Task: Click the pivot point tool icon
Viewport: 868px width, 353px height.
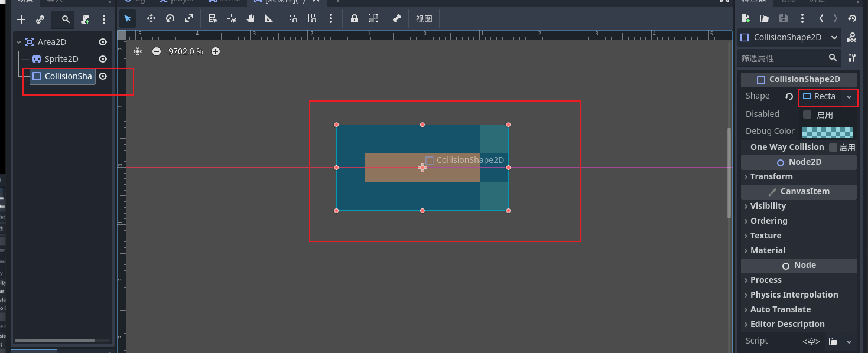Action: coord(232,18)
